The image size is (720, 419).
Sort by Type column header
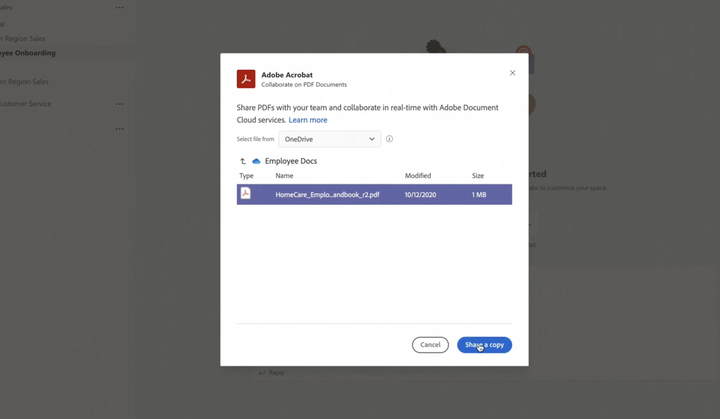point(246,176)
